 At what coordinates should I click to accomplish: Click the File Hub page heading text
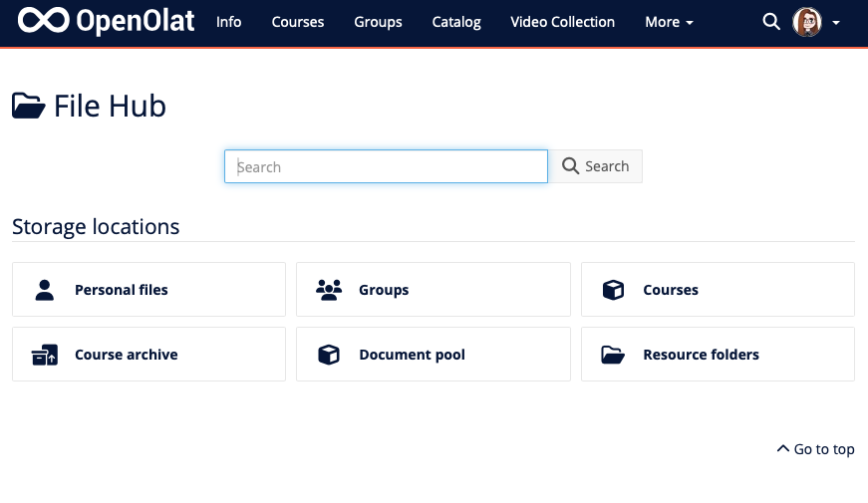[110, 106]
